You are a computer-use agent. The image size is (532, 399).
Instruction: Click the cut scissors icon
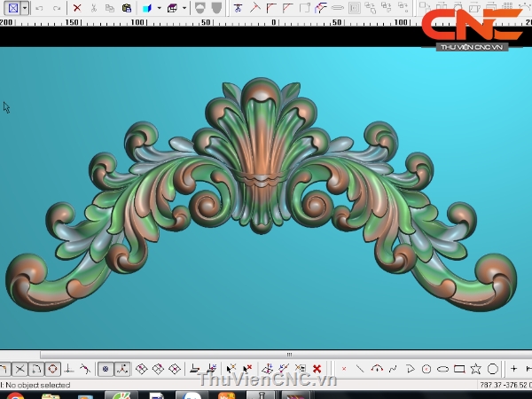94,8
